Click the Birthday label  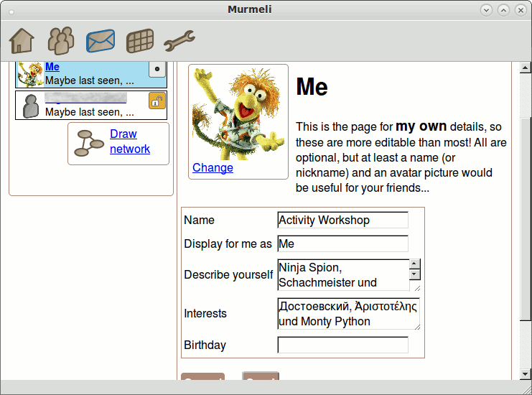coord(205,345)
